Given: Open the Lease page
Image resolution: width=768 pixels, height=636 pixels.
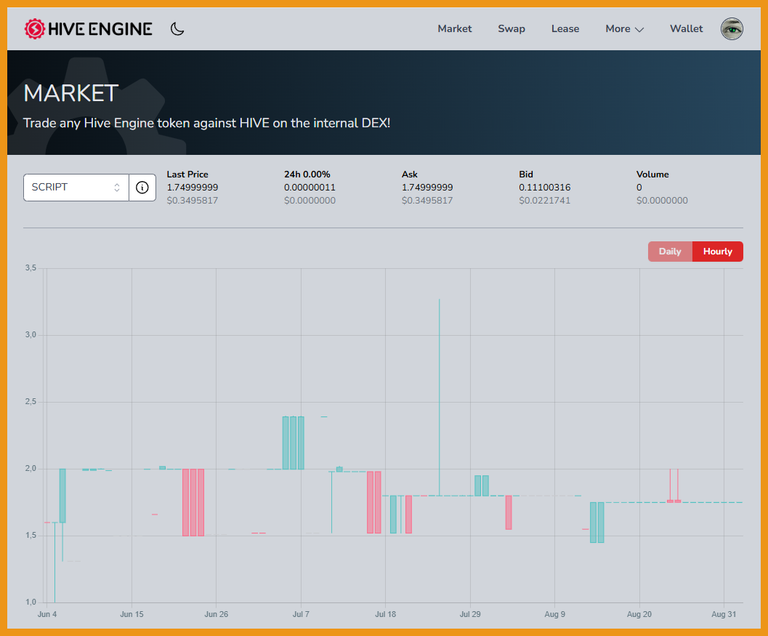Looking at the screenshot, I should click(x=565, y=29).
